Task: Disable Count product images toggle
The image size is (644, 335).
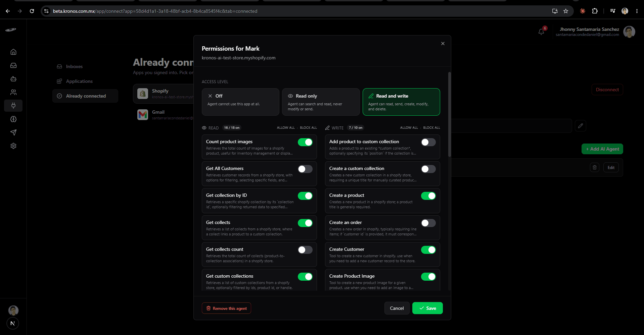Action: click(305, 142)
